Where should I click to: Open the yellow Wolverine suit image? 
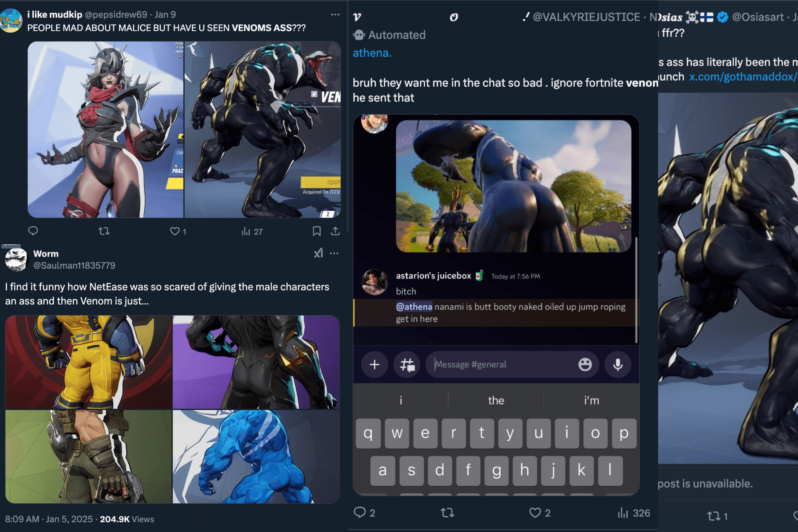pos(89,362)
